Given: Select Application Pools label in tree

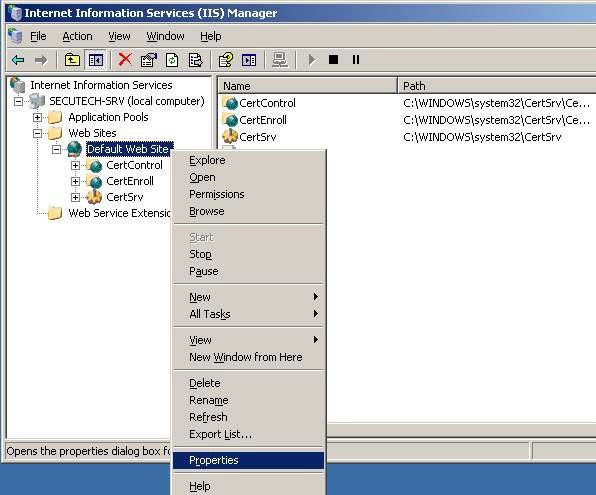Looking at the screenshot, I should (x=108, y=117).
